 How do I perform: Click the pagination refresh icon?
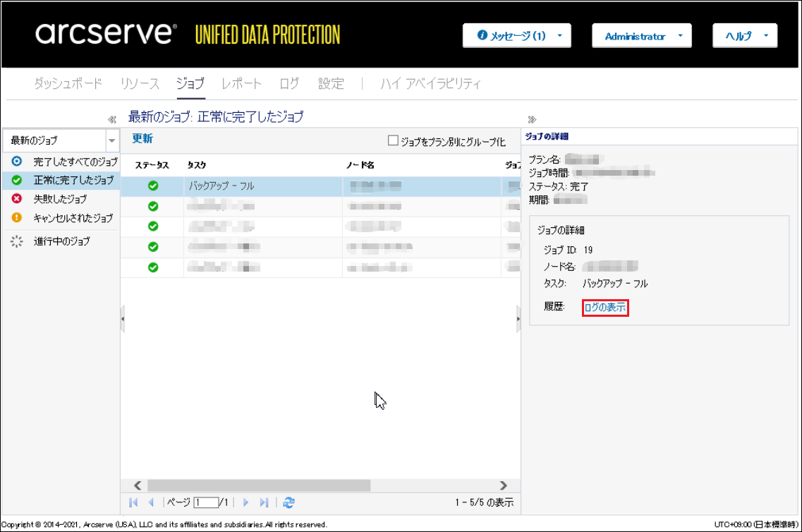point(289,503)
